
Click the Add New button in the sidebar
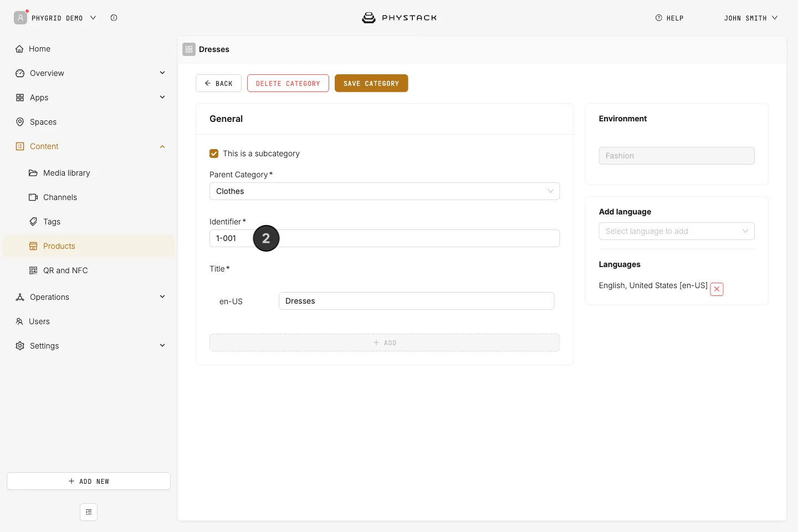pyautogui.click(x=89, y=481)
